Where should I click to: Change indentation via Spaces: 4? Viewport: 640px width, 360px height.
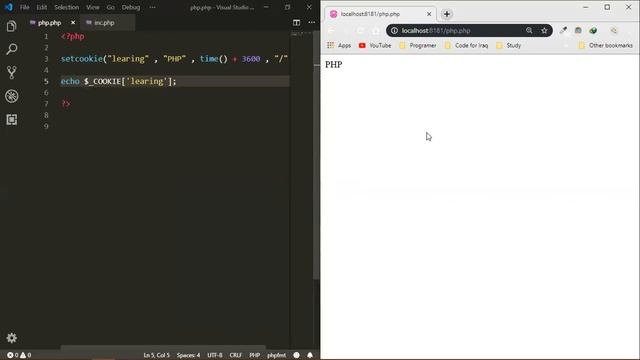[x=188, y=355]
